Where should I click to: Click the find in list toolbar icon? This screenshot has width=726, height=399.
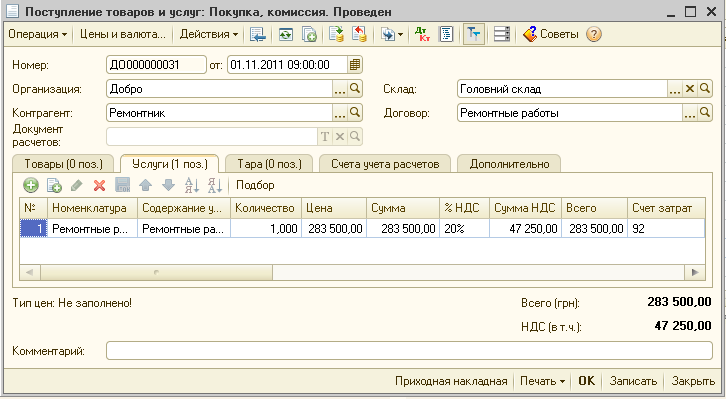click(257, 34)
